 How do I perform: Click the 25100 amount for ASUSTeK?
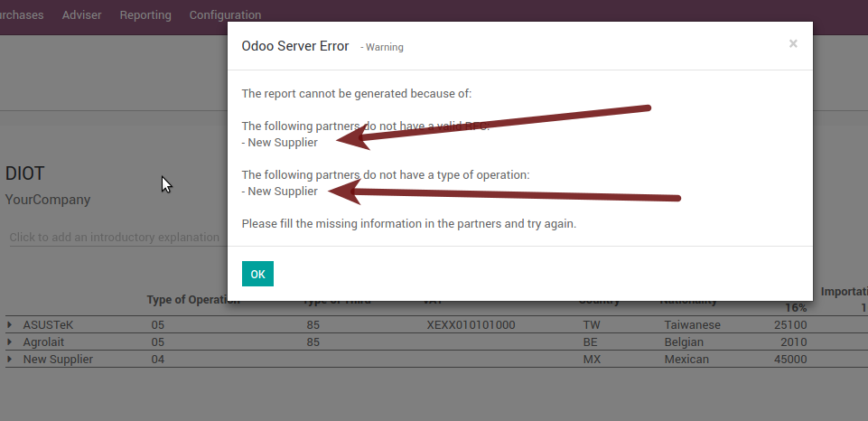coord(790,325)
